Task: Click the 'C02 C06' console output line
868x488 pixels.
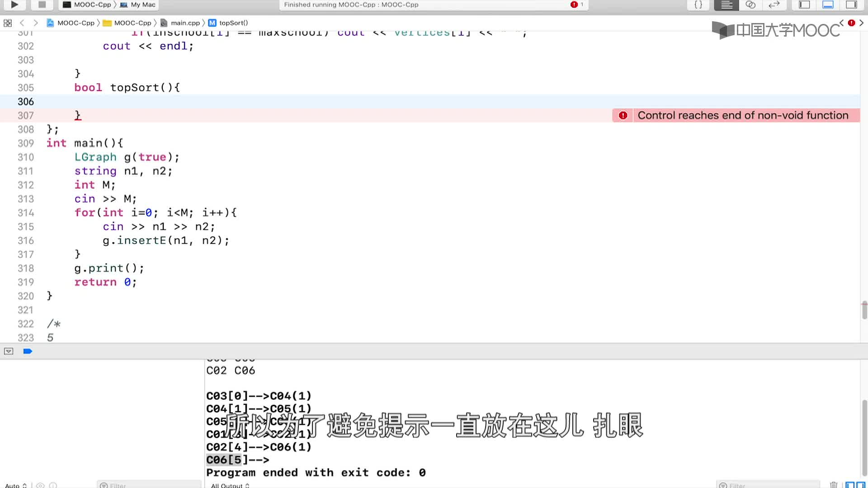Action: [231, 371]
